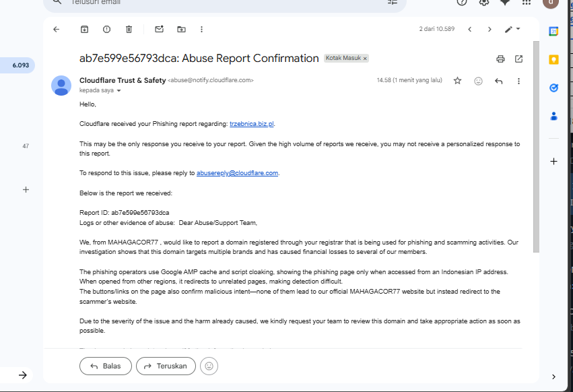The height and width of the screenshot is (392, 573).
Task: Star the Cloudflare email
Action: (x=457, y=81)
